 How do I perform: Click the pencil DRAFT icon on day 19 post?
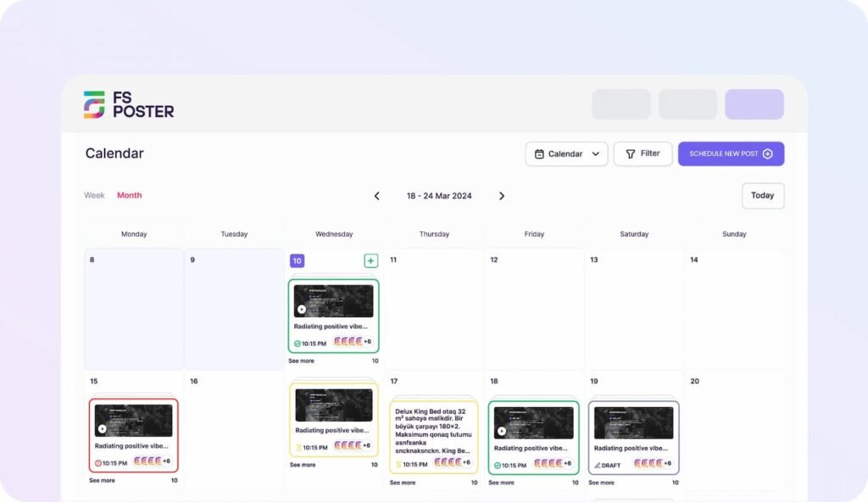598,466
